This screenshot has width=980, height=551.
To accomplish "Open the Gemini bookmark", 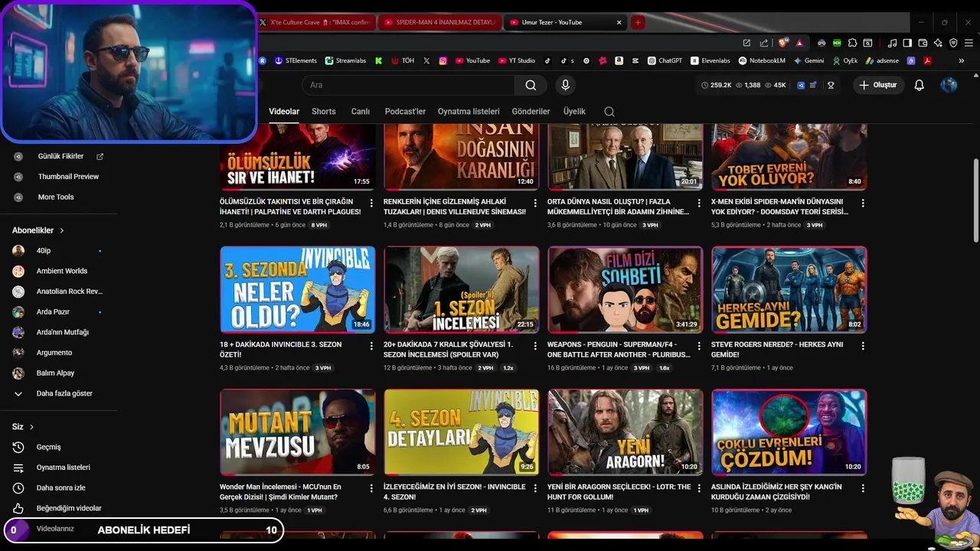I will pos(808,60).
